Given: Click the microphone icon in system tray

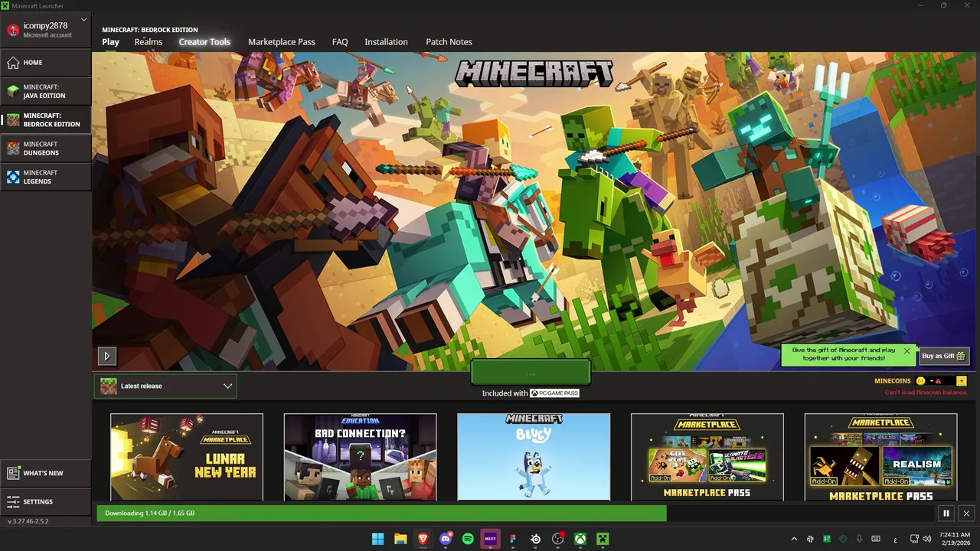Looking at the screenshot, I should (x=860, y=540).
